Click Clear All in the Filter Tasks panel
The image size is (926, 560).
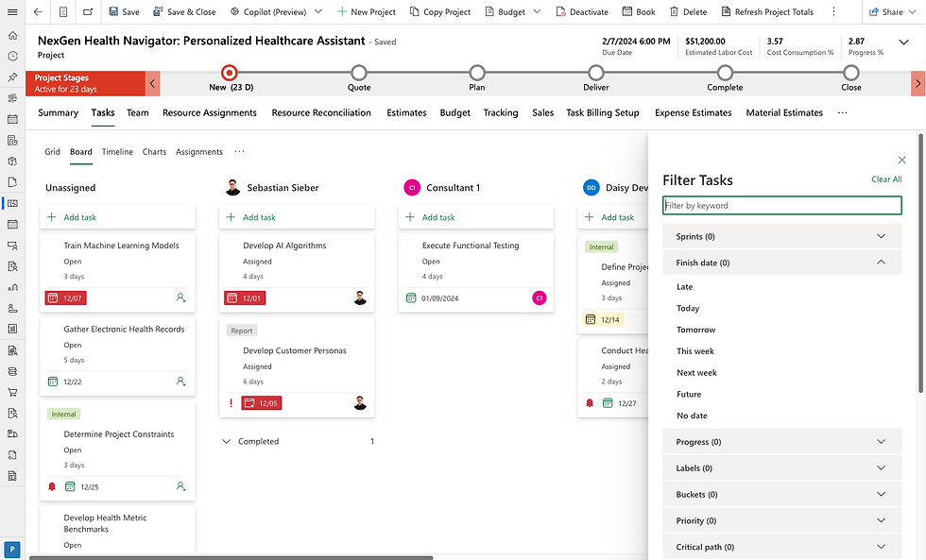point(886,179)
